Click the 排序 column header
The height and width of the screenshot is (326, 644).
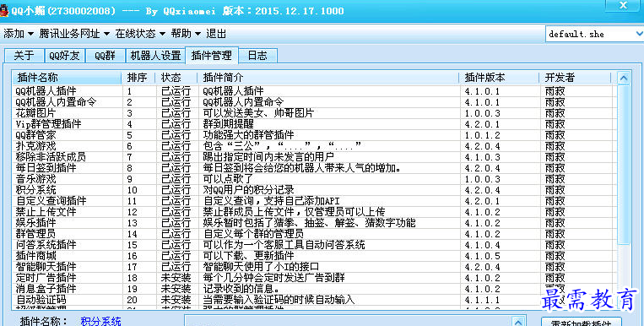pos(138,78)
